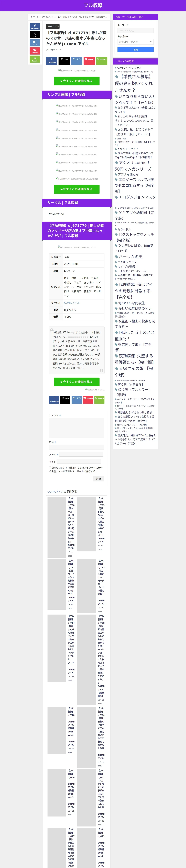Click the release date value 2025-10-01
The height and width of the screenshot is (868, 186).
(71, 264)
